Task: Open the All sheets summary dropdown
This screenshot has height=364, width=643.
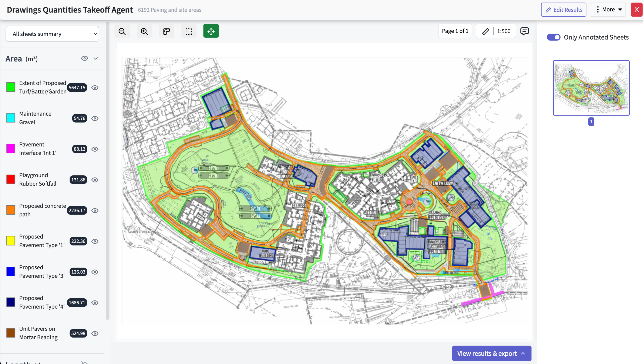Action: point(52,34)
